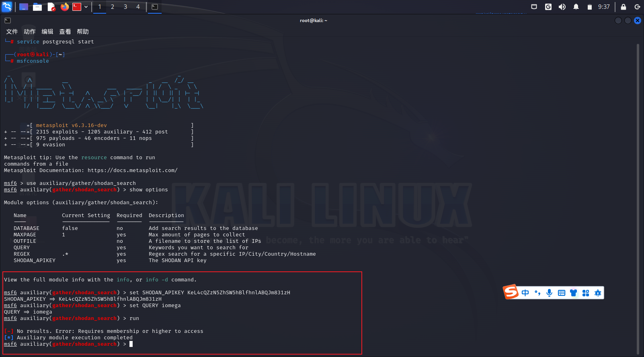Click 'Auxiliary module execution completed' line

68,338
